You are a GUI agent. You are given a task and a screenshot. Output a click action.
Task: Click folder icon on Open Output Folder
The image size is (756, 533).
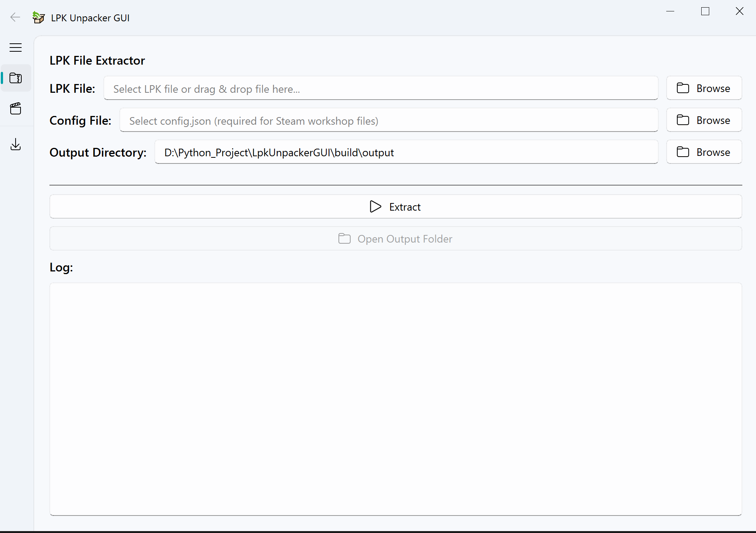pos(345,239)
